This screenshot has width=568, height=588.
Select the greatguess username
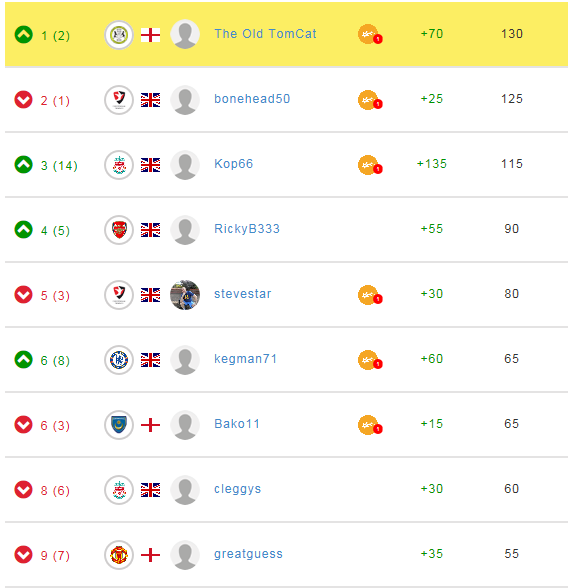click(248, 554)
